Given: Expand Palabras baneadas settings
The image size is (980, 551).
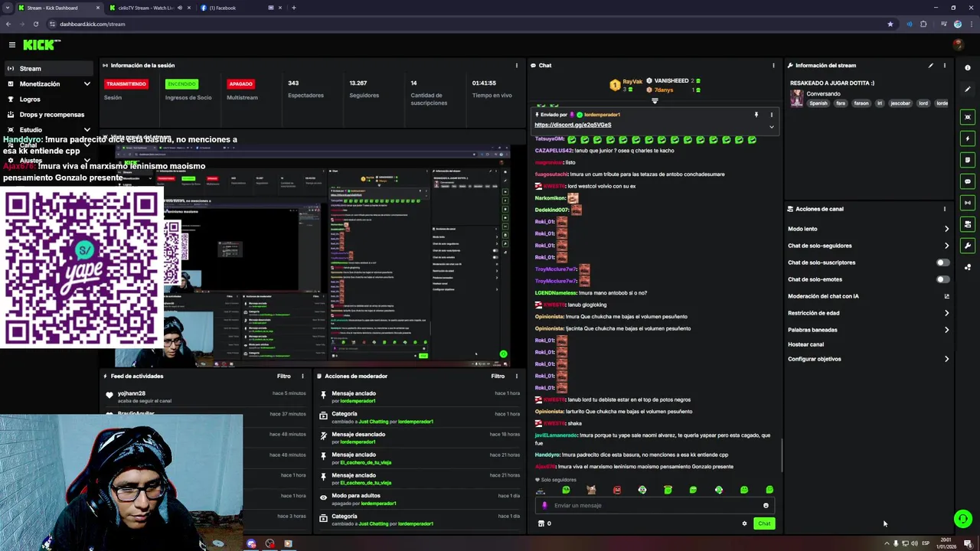Looking at the screenshot, I should [x=946, y=330].
